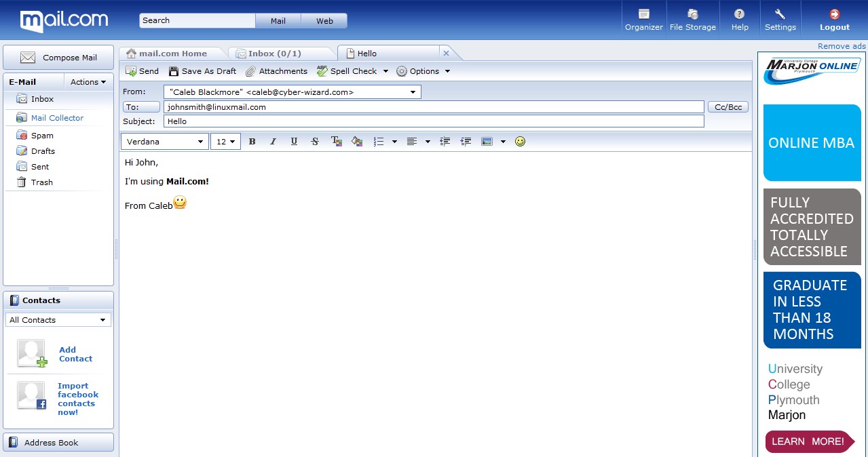Open the font size 12 dropdown
This screenshot has height=457, width=868.
(x=225, y=142)
